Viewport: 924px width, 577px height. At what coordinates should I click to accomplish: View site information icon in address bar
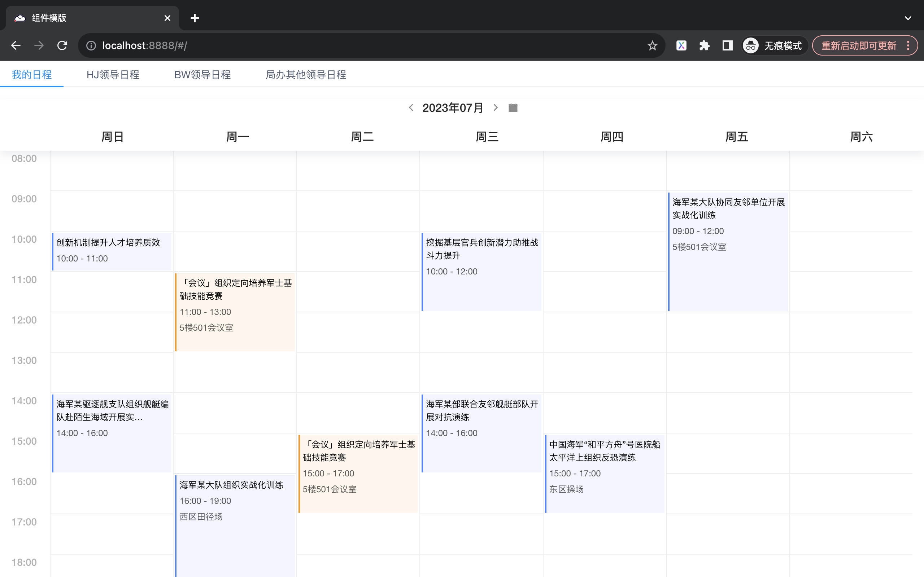pos(91,46)
